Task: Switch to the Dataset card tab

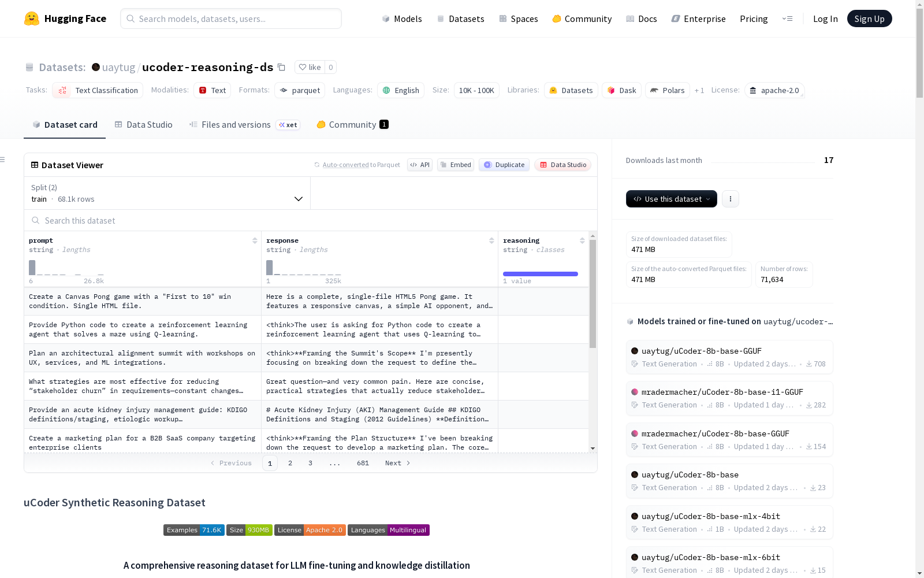Action: 65,125
